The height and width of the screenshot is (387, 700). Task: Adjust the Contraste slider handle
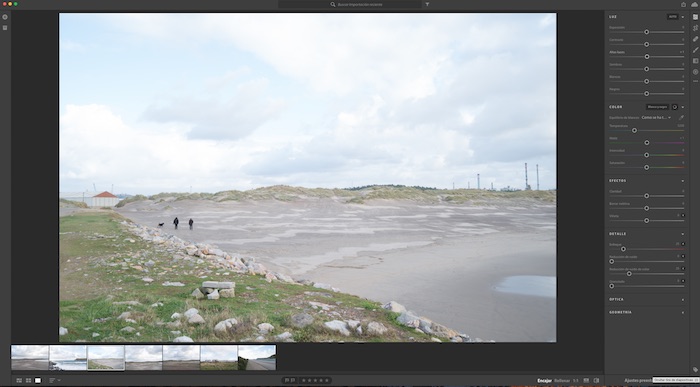646,45
